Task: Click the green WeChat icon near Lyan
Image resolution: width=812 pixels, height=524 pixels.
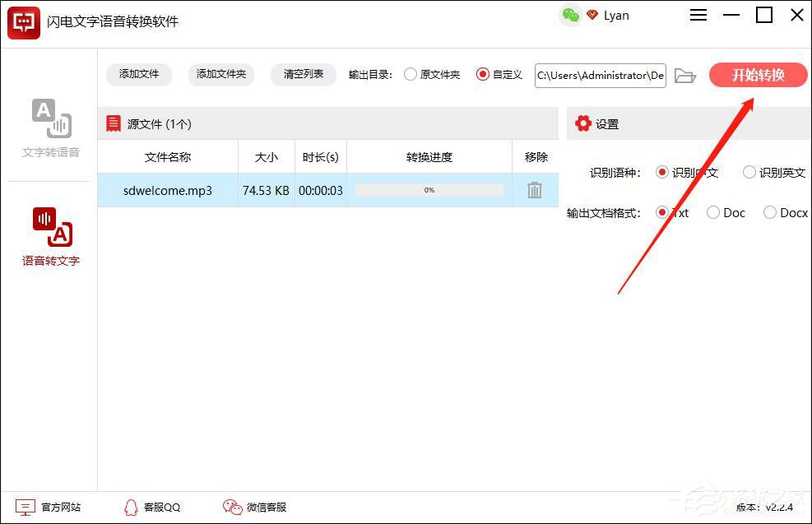Action: tap(571, 15)
